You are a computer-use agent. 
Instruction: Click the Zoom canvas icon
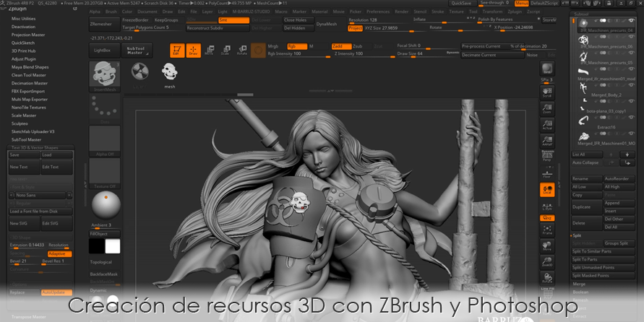point(547,109)
